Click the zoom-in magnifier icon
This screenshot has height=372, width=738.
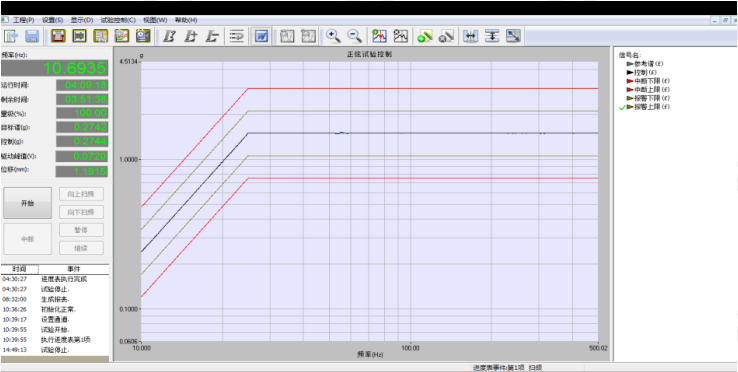click(333, 36)
